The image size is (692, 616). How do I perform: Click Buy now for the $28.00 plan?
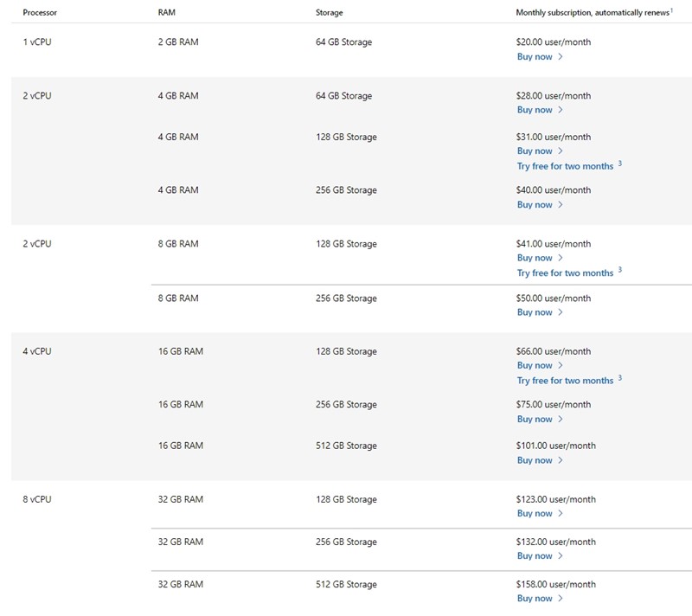click(x=535, y=111)
